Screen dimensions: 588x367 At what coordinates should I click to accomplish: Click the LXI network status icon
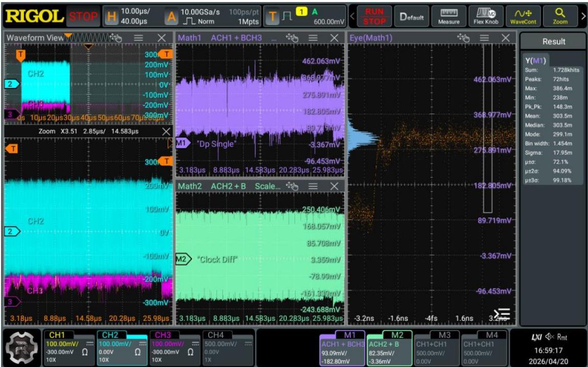coord(537,337)
